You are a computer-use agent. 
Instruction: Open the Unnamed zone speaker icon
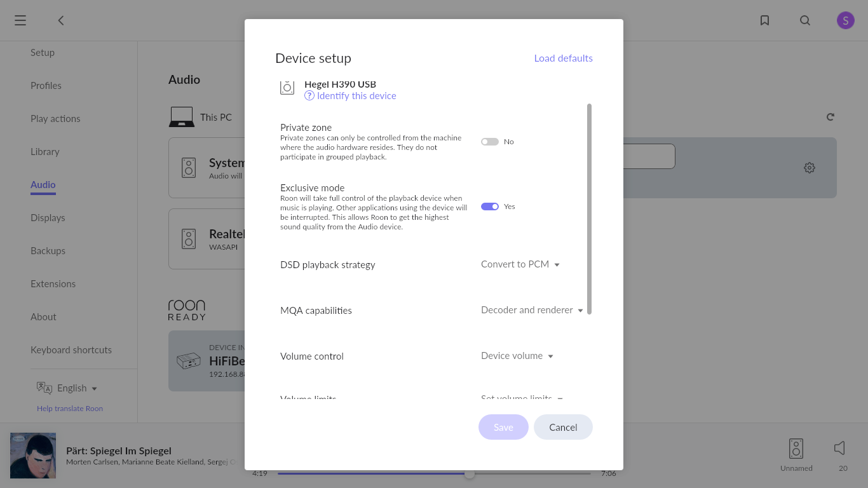(796, 448)
